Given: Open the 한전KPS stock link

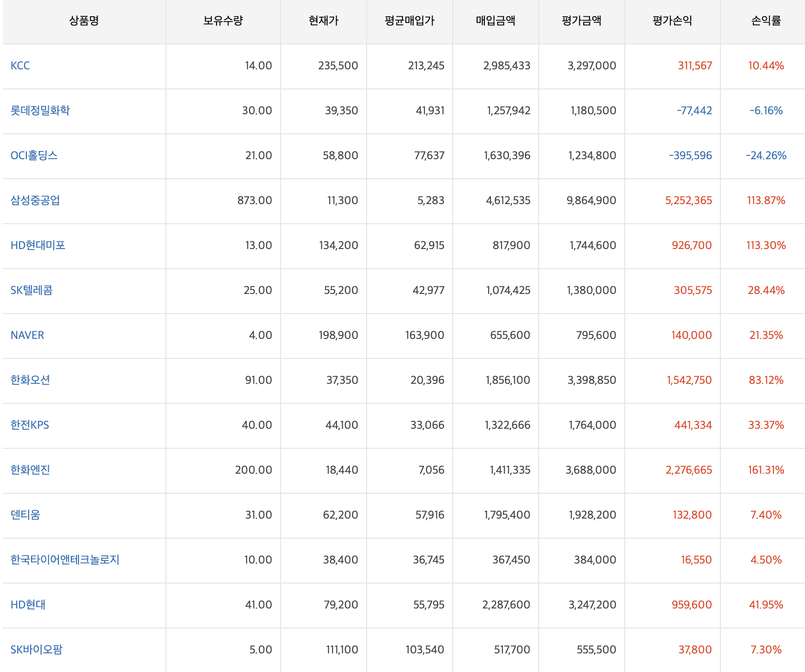Looking at the screenshot, I should click(30, 425).
